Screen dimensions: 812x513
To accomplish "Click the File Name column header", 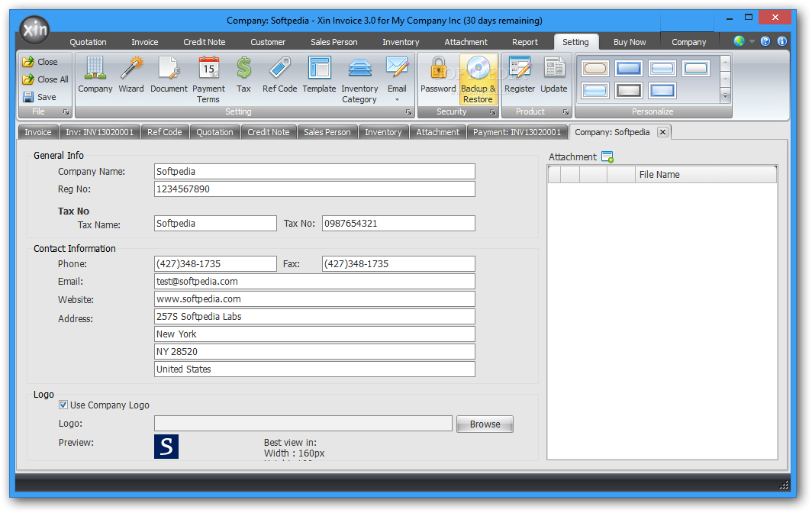I will click(705, 175).
